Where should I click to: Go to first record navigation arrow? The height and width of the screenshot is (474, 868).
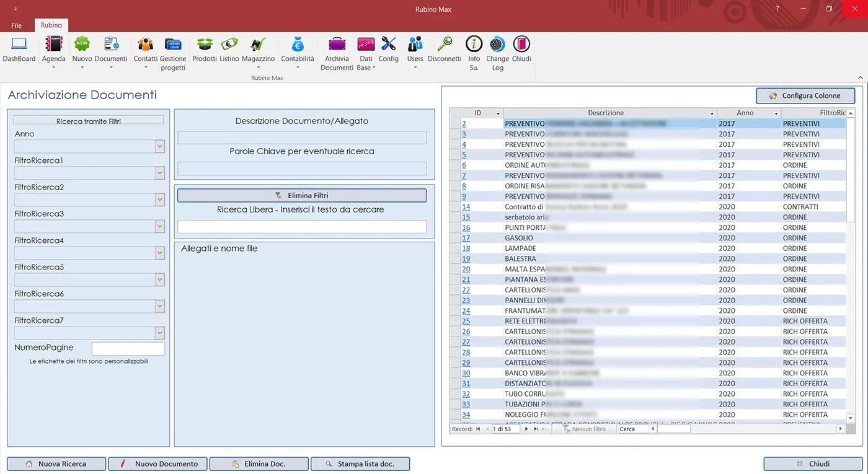[478, 429]
